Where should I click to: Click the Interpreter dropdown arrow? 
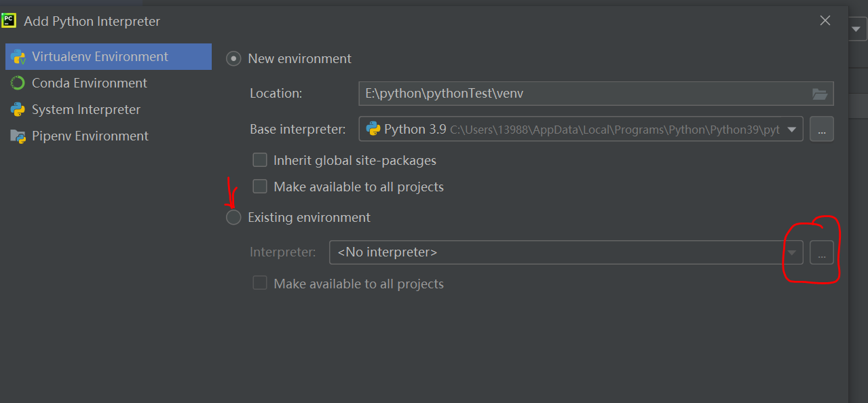pyautogui.click(x=792, y=252)
